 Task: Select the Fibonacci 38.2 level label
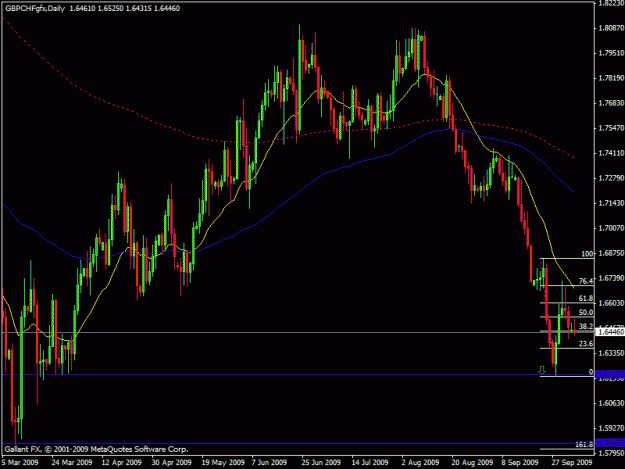coord(586,326)
